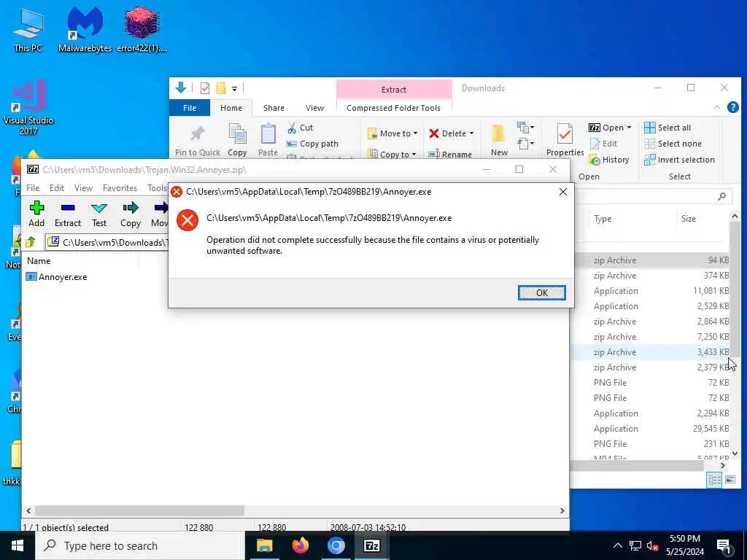Image resolution: width=747 pixels, height=560 pixels.
Task: Select Annoyer.exe in the 7-Zip file list
Action: click(57, 276)
